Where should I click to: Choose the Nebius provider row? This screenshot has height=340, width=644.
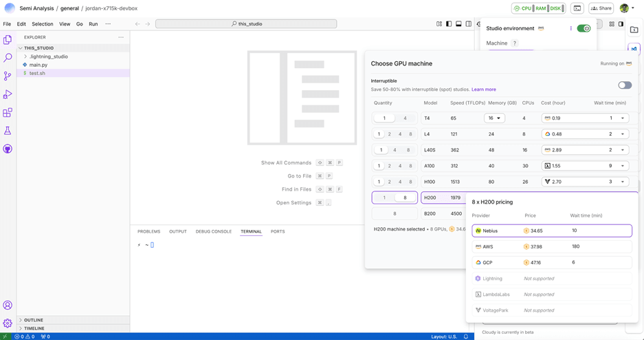click(552, 231)
